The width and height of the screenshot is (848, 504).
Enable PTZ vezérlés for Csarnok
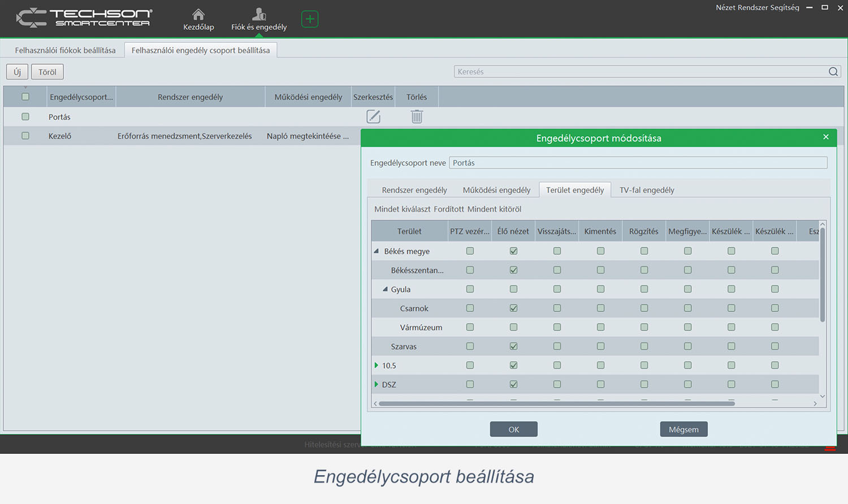470,309
